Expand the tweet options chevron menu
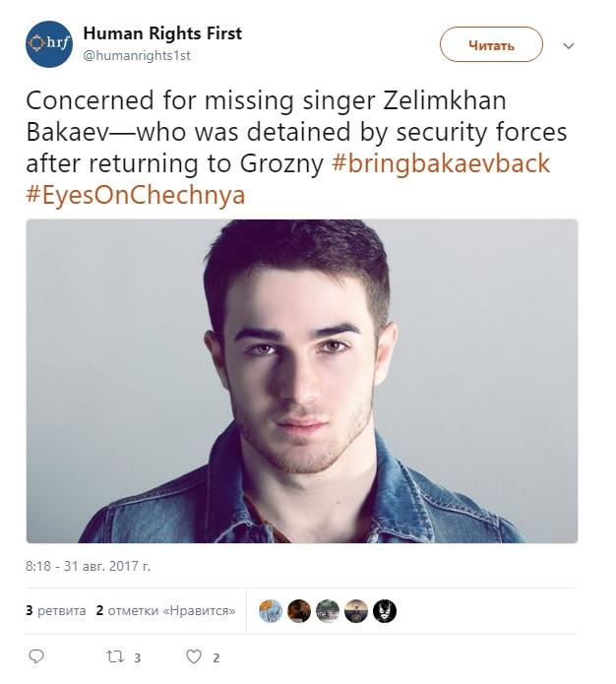The height and width of the screenshot is (684, 616). (568, 45)
